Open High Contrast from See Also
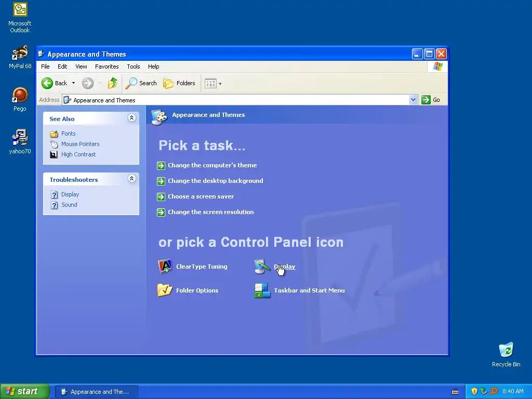 tap(78, 154)
